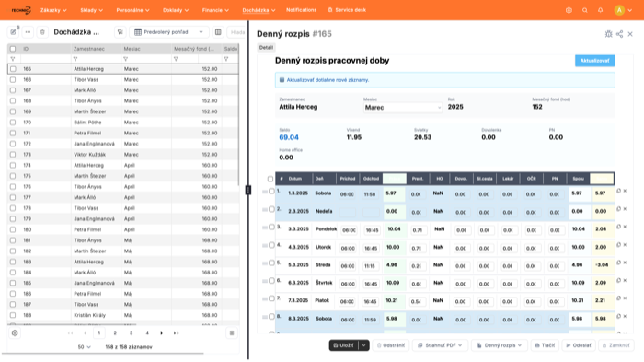This screenshot has height=362, width=644.
Task: Click the edit record icon in list toolbar
Action: [x=13, y=32]
